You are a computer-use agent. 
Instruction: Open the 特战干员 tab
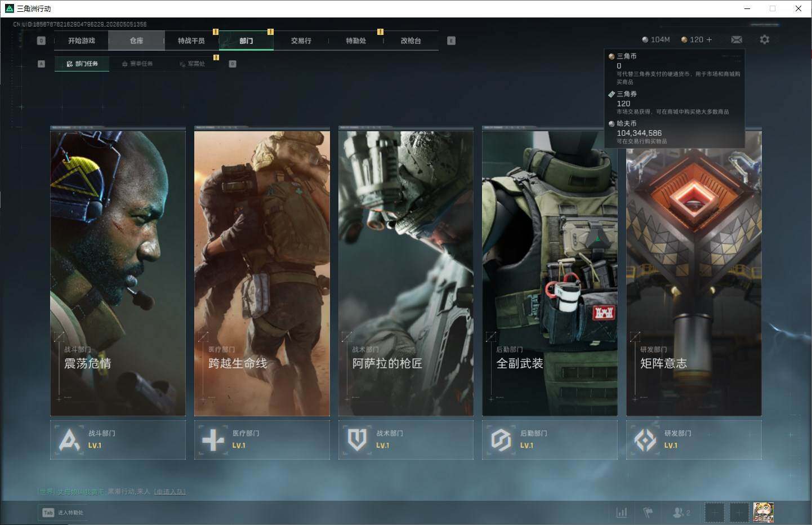point(191,41)
